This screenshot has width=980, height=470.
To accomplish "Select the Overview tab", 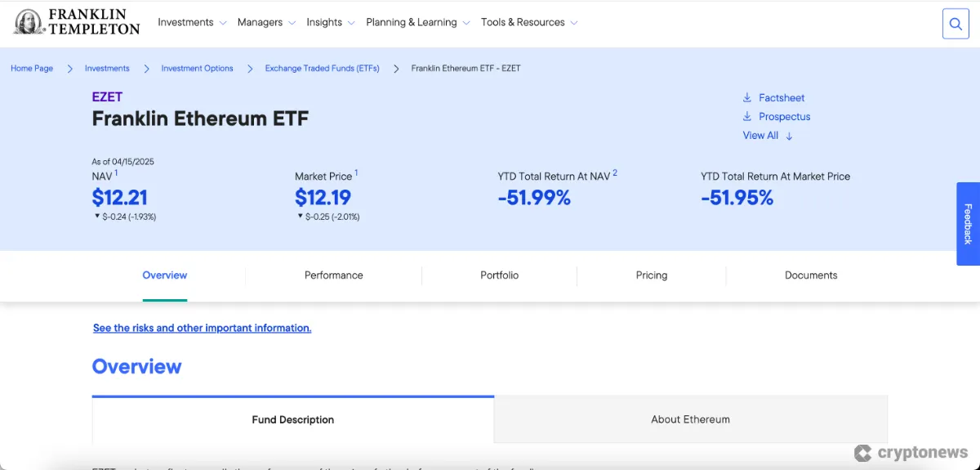I will click(x=165, y=275).
